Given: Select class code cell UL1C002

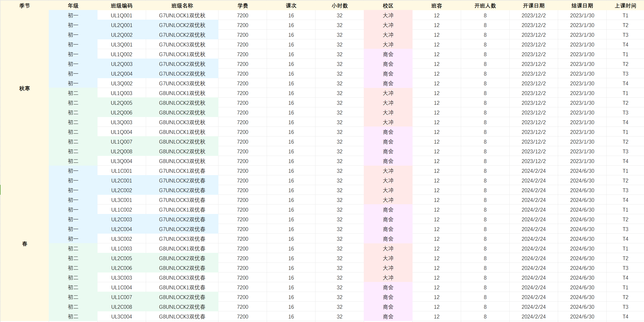Looking at the screenshot, I should [x=121, y=210].
